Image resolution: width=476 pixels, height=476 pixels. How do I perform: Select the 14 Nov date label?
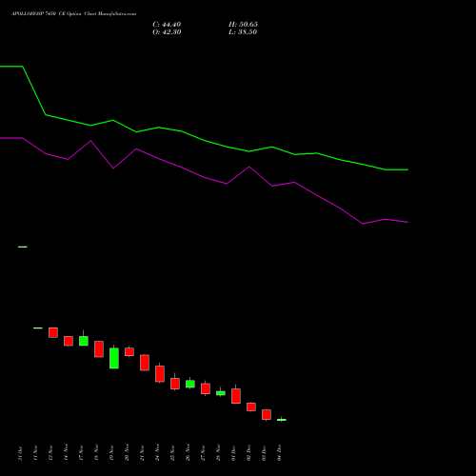coord(66,453)
